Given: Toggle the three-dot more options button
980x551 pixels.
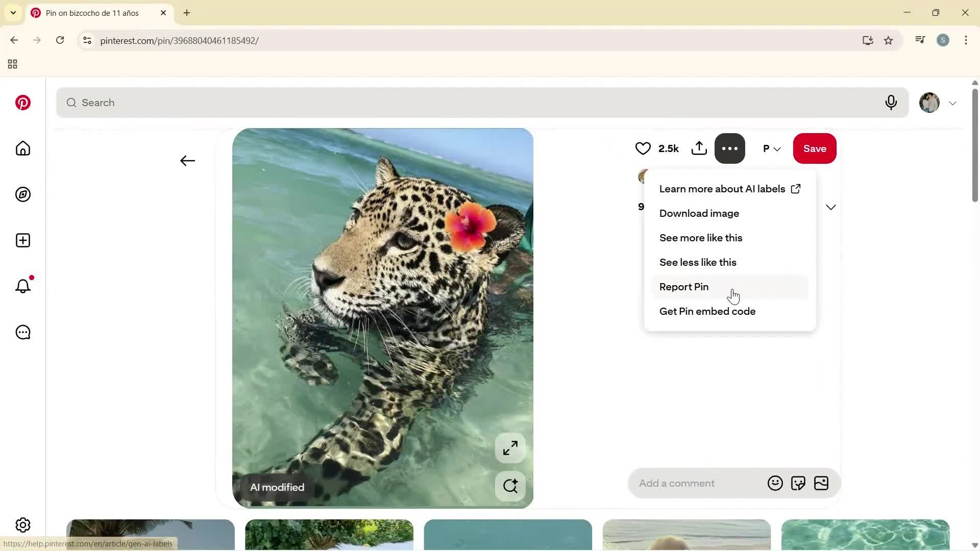Looking at the screenshot, I should coord(729,148).
